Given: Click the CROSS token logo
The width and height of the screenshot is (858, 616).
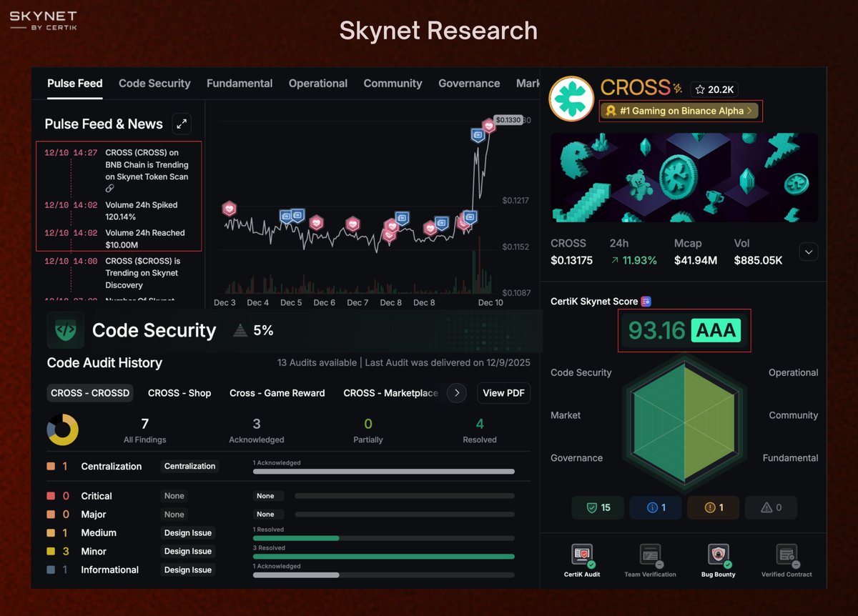Looking at the screenshot, I should coord(571,99).
